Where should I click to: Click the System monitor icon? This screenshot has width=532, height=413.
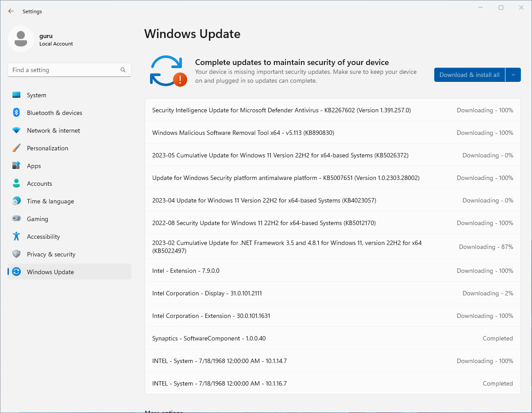point(16,95)
